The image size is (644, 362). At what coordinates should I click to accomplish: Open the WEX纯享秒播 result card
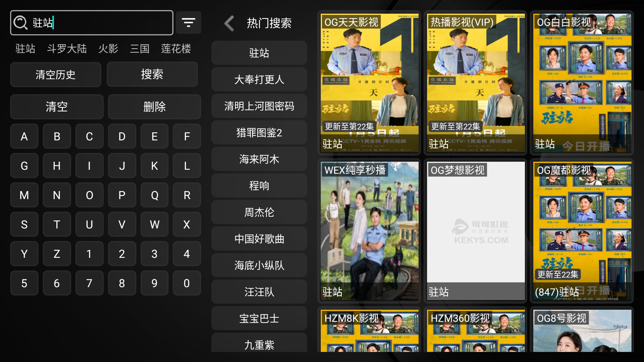click(369, 231)
